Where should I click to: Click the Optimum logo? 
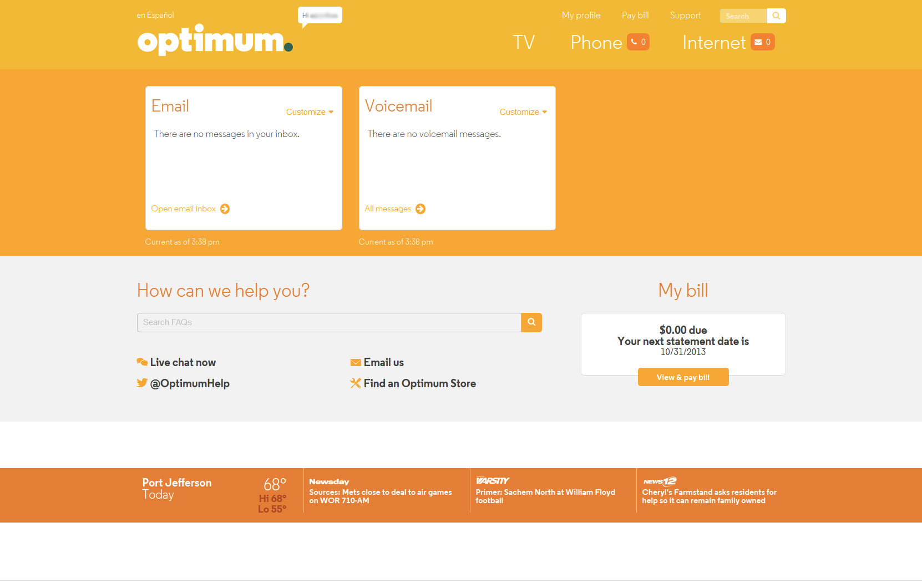tap(215, 40)
